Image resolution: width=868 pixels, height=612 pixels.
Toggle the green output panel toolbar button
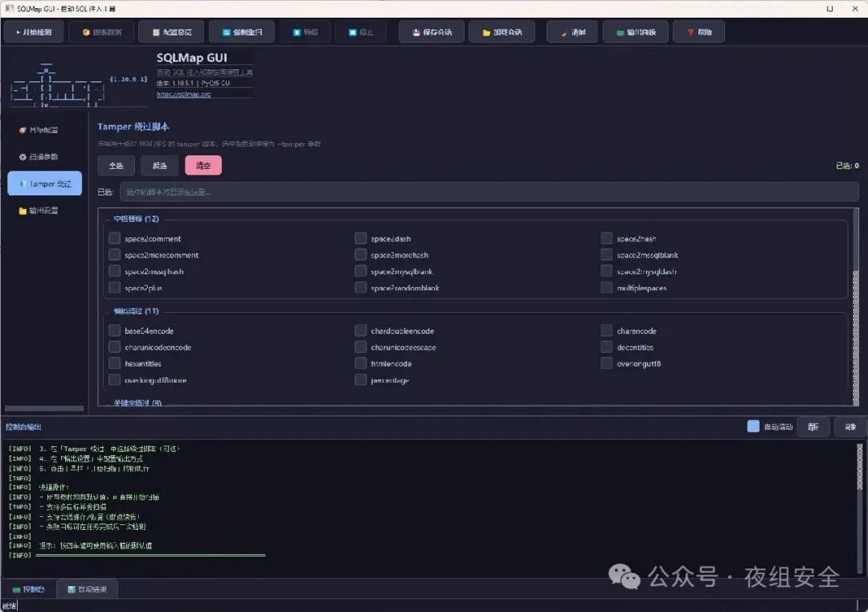[x=636, y=32]
